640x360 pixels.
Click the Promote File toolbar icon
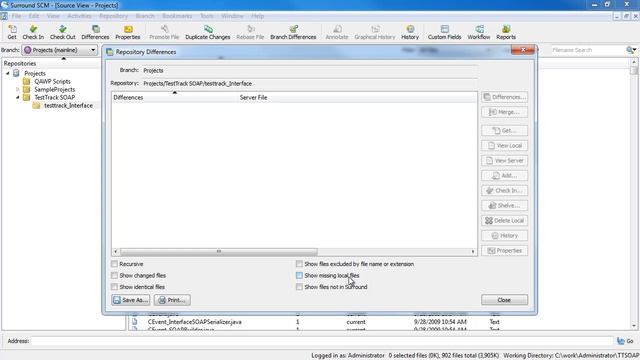pos(164,32)
